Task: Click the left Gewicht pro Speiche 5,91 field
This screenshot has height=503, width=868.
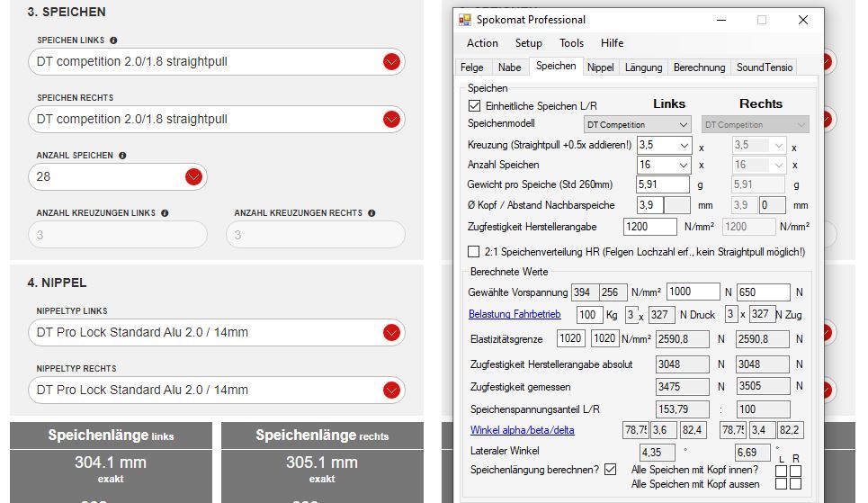Action: click(663, 184)
